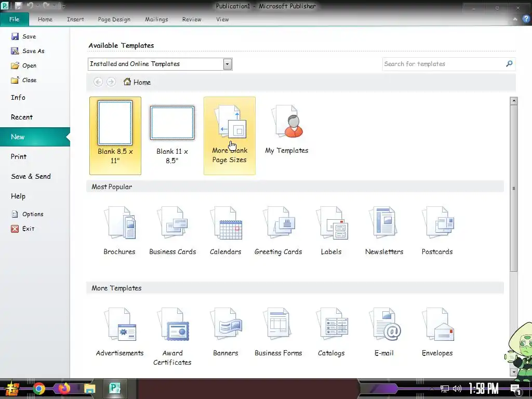Click the scrollbar up arrow
532x399 pixels.
click(514, 101)
